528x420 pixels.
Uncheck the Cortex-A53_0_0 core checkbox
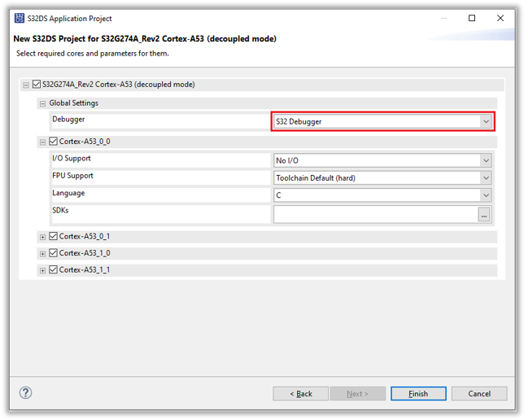pos(54,142)
